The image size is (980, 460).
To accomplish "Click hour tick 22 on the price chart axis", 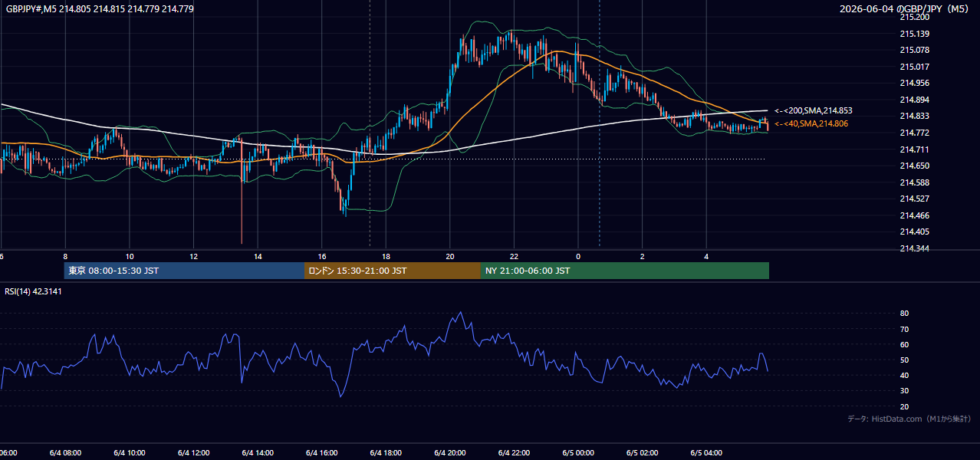I will (x=515, y=256).
